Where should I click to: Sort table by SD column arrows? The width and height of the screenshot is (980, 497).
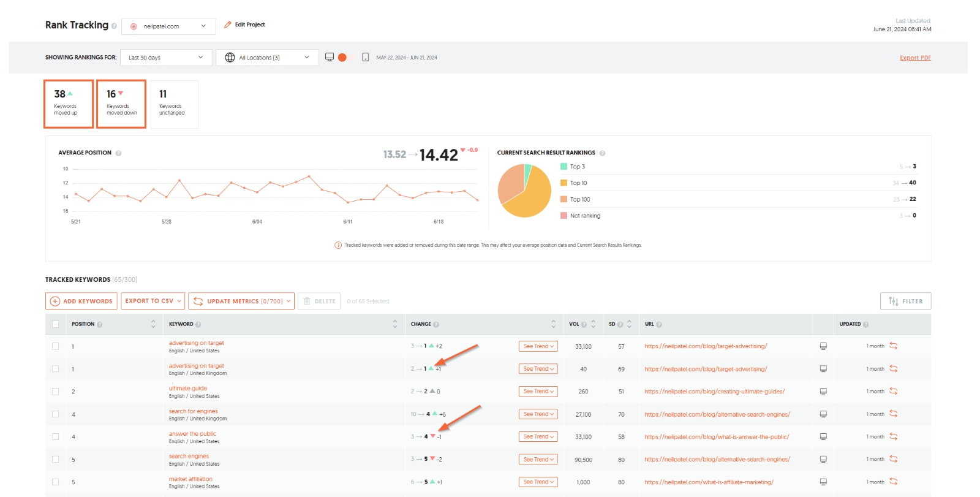click(629, 324)
